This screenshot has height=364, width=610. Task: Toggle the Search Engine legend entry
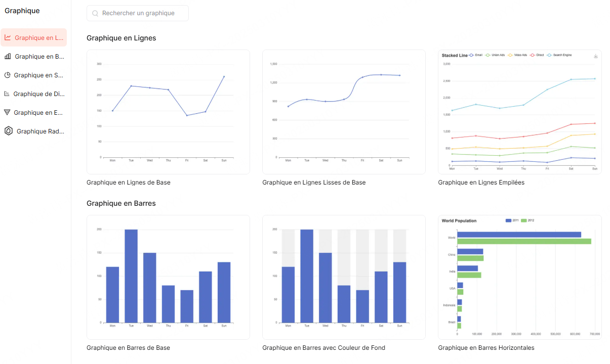coord(559,55)
